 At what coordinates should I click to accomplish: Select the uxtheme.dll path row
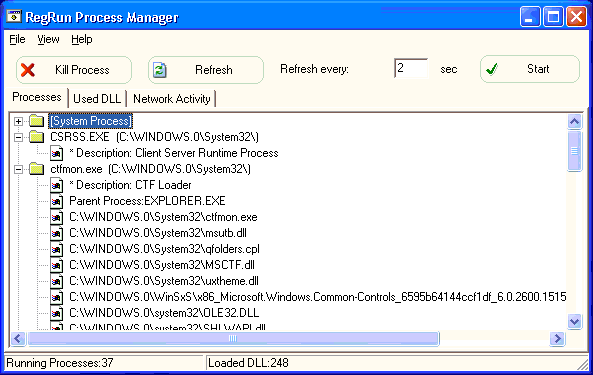(x=164, y=281)
